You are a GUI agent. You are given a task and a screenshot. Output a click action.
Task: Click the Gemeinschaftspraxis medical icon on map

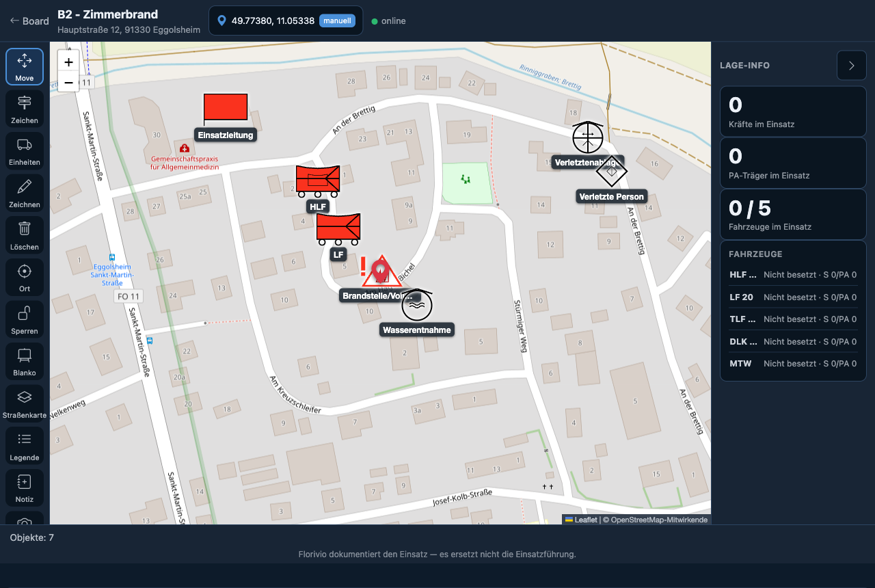point(184,148)
